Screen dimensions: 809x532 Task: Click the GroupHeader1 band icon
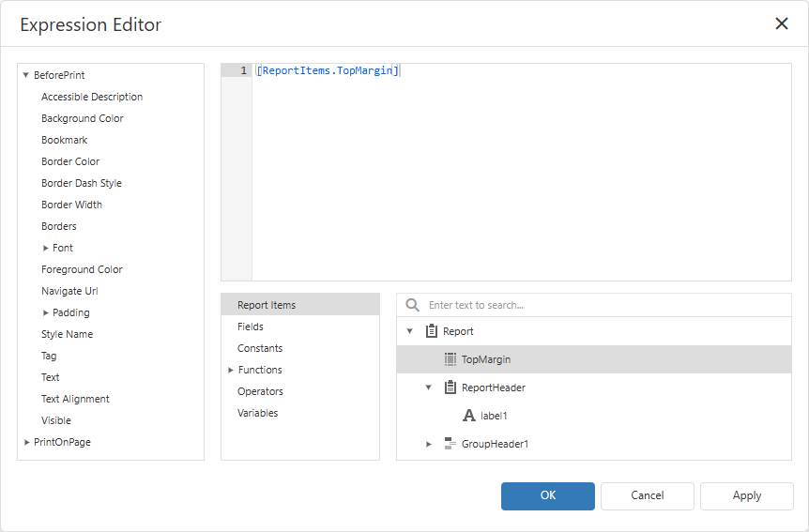(450, 443)
